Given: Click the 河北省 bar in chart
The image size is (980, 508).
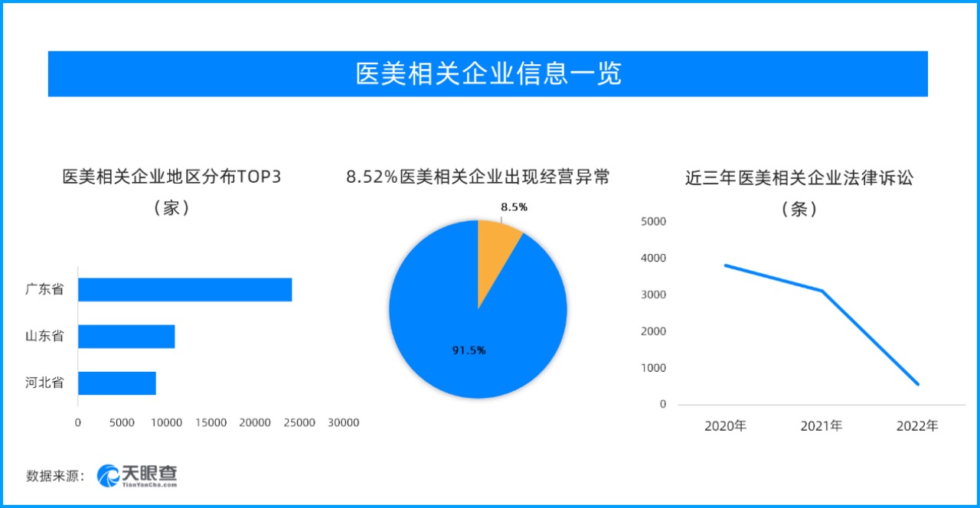Looking at the screenshot, I should (x=117, y=383).
